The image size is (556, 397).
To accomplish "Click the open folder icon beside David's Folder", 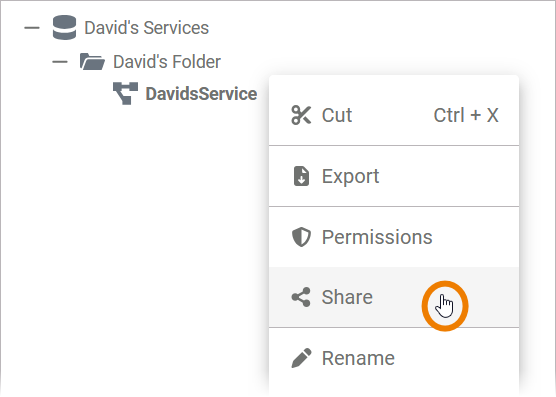I will pyautogui.click(x=92, y=61).
